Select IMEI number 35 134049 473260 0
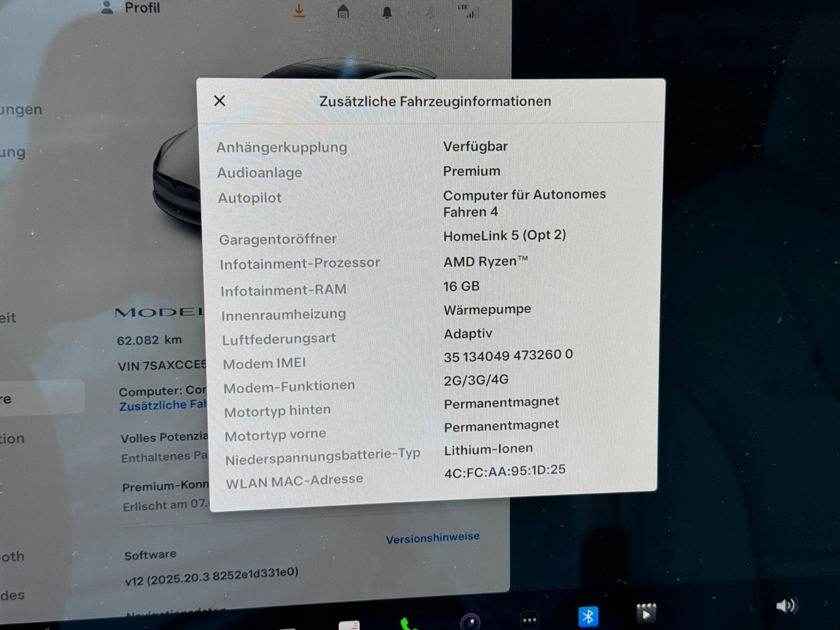 coord(508,355)
